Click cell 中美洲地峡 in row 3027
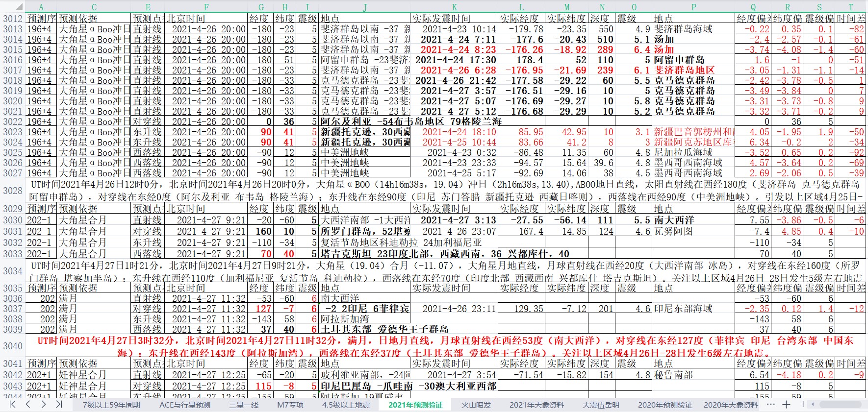Screen dimensions: 868x412 [x=365, y=173]
